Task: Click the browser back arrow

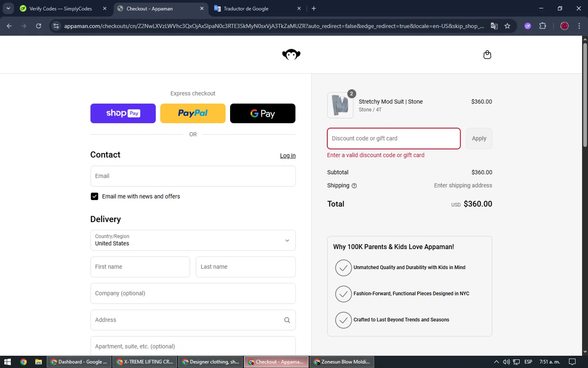Action: 9,26
